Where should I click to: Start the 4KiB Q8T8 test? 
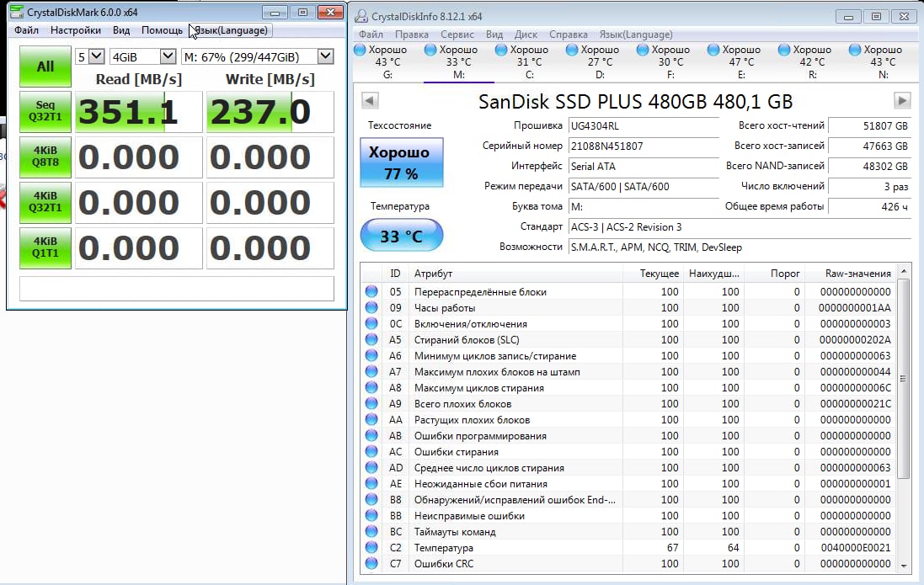click(x=45, y=157)
